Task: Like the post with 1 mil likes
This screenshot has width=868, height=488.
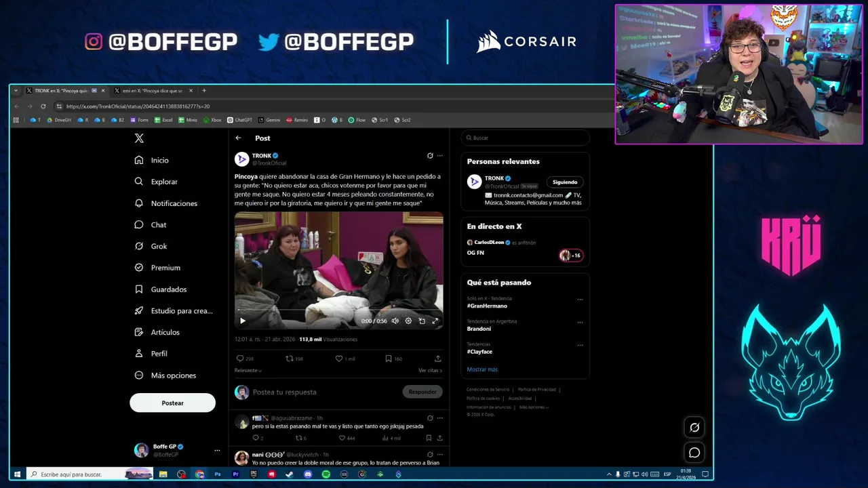Action: tap(339, 359)
